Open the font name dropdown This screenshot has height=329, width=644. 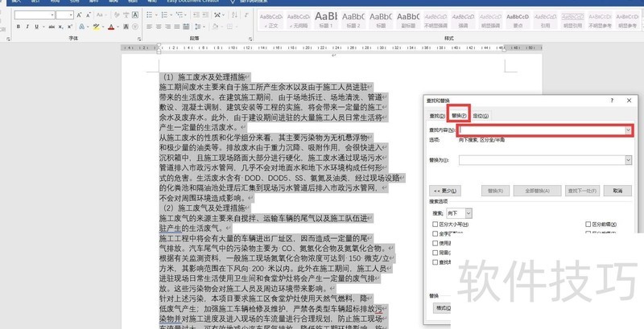(52, 15)
